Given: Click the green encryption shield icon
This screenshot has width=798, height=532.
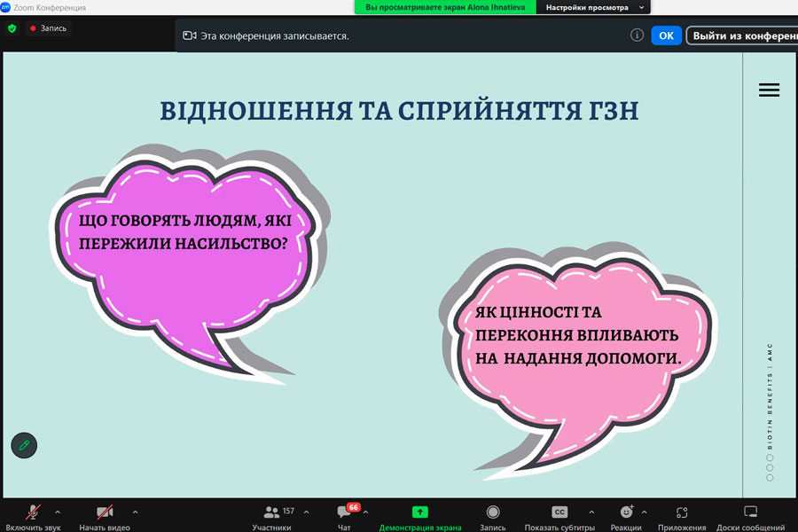Looking at the screenshot, I should (x=12, y=28).
